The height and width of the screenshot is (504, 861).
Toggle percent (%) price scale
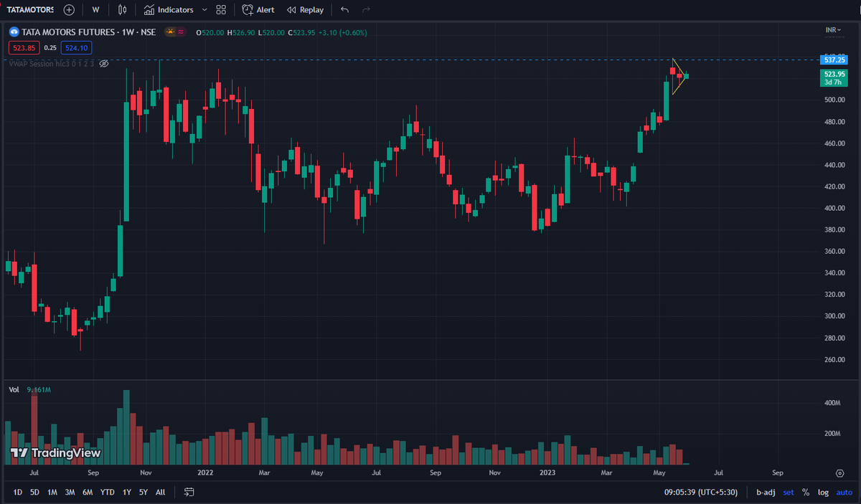click(x=806, y=493)
